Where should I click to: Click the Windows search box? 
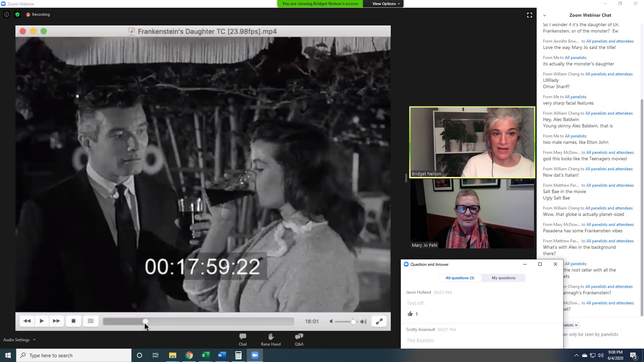(x=74, y=355)
